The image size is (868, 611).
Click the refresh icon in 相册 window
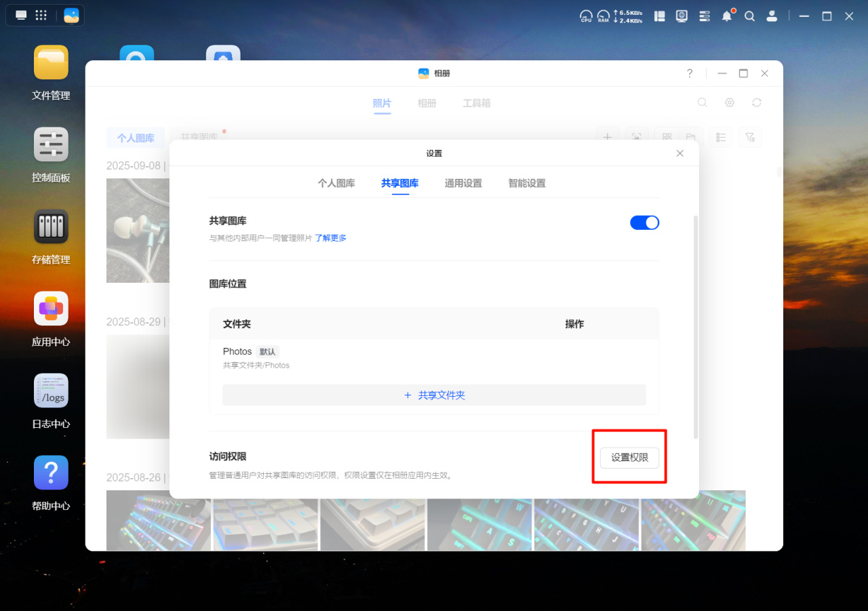[x=757, y=102]
